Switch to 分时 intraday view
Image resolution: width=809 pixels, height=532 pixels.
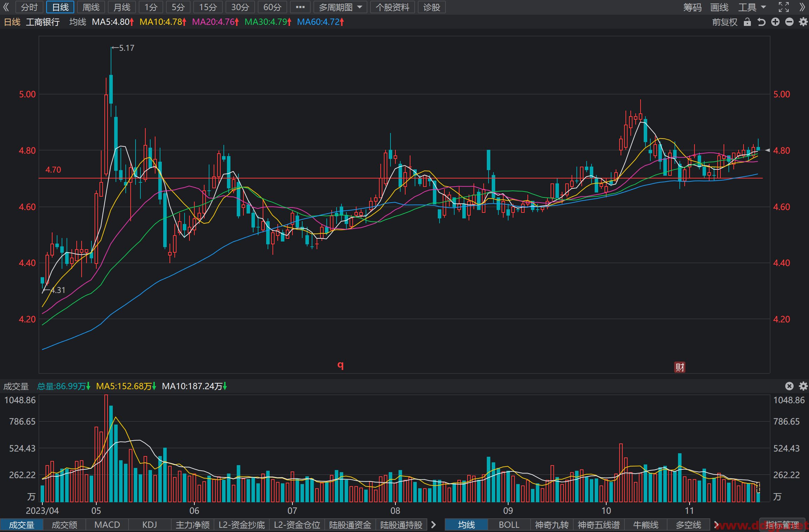click(29, 7)
